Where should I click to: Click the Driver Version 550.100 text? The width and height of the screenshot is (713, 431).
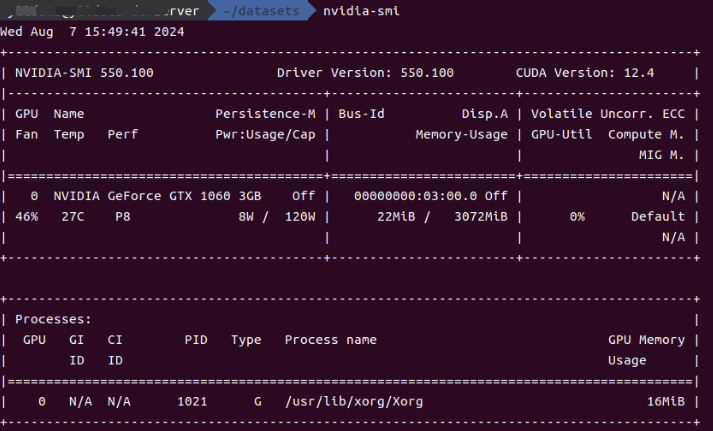(x=364, y=73)
